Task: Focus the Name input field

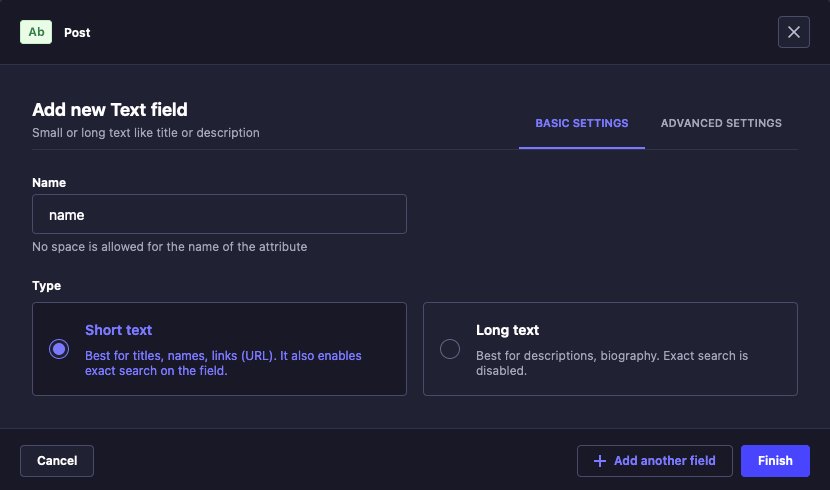Action: 219,214
